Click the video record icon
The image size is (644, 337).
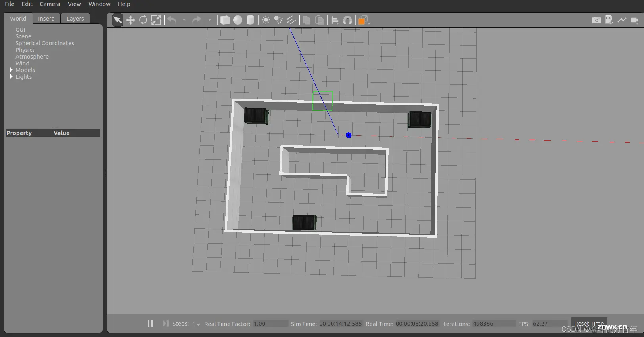(635, 20)
